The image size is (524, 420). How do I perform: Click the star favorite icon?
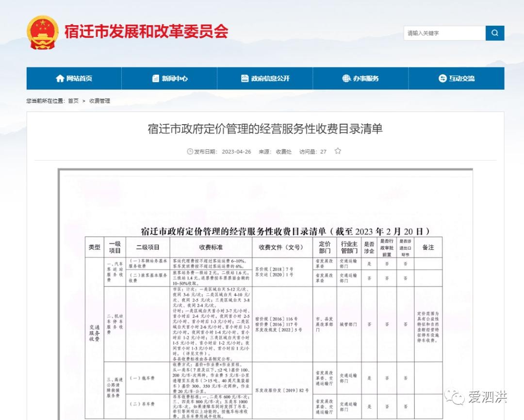[x=338, y=151]
